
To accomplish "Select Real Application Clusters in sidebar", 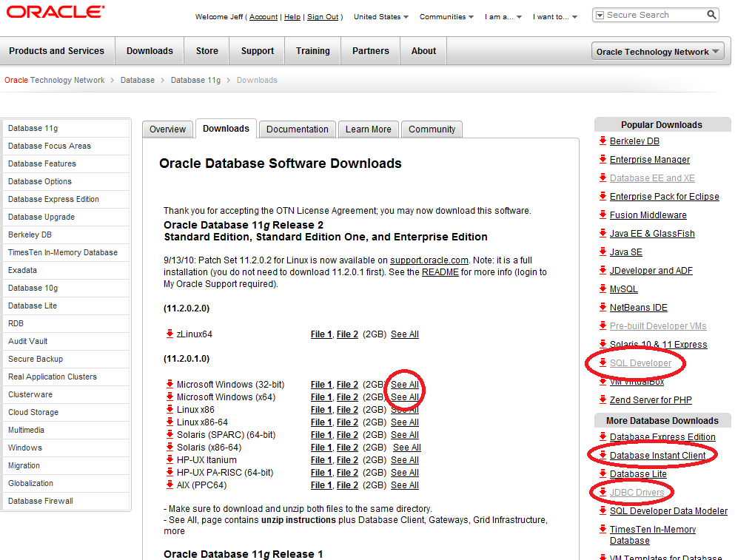I will pos(66,377).
